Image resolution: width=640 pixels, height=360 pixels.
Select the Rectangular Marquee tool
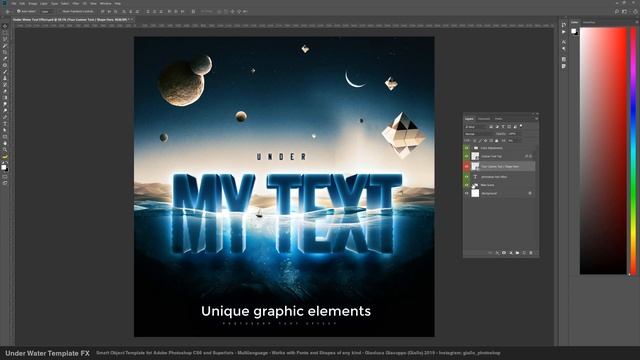5,33
